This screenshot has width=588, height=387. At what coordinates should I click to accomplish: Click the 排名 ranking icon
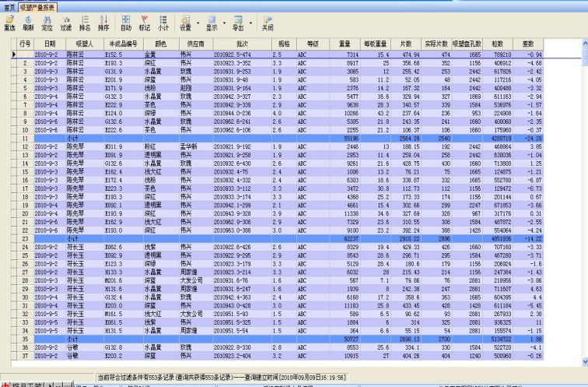click(85, 21)
